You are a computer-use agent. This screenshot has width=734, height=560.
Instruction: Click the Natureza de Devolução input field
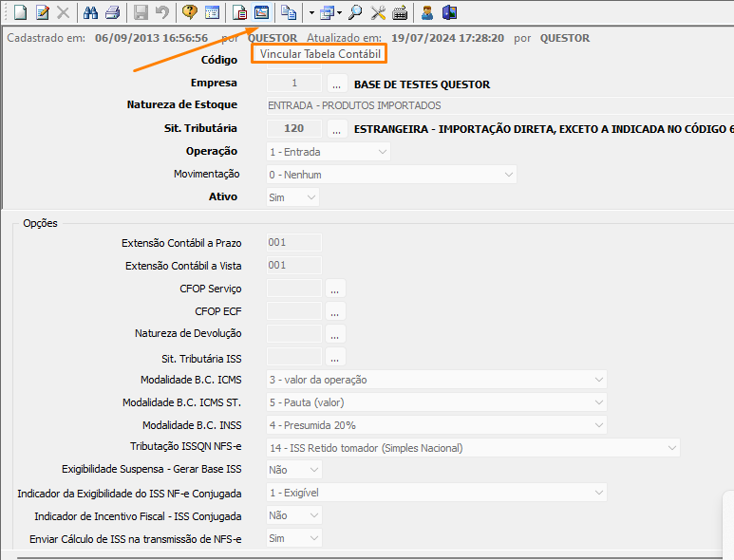[x=294, y=333]
